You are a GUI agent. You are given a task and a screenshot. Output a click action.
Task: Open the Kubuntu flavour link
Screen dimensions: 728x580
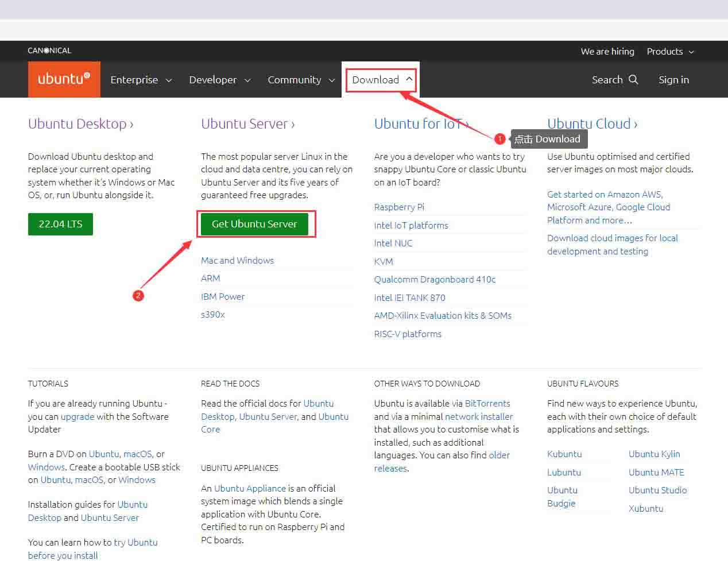(x=564, y=454)
